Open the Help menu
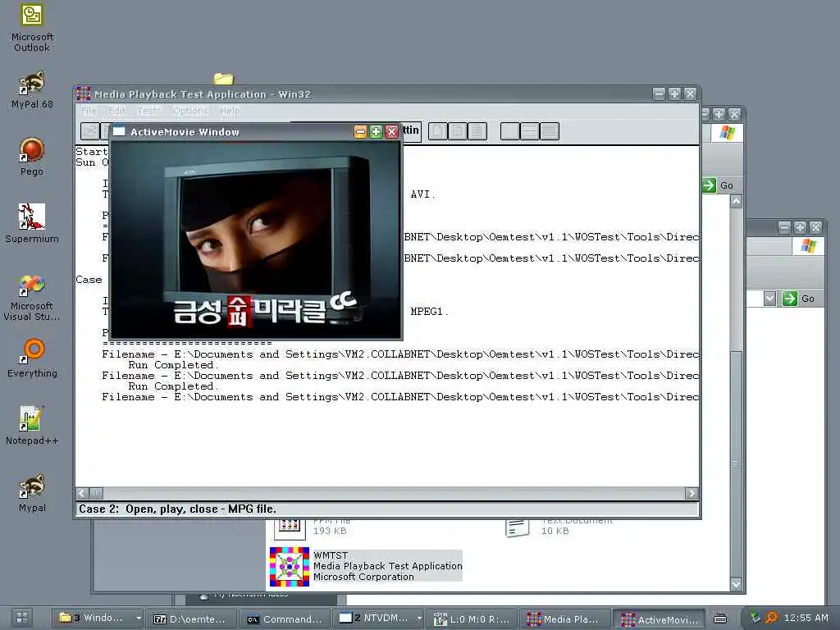This screenshot has height=630, width=840. [x=230, y=111]
